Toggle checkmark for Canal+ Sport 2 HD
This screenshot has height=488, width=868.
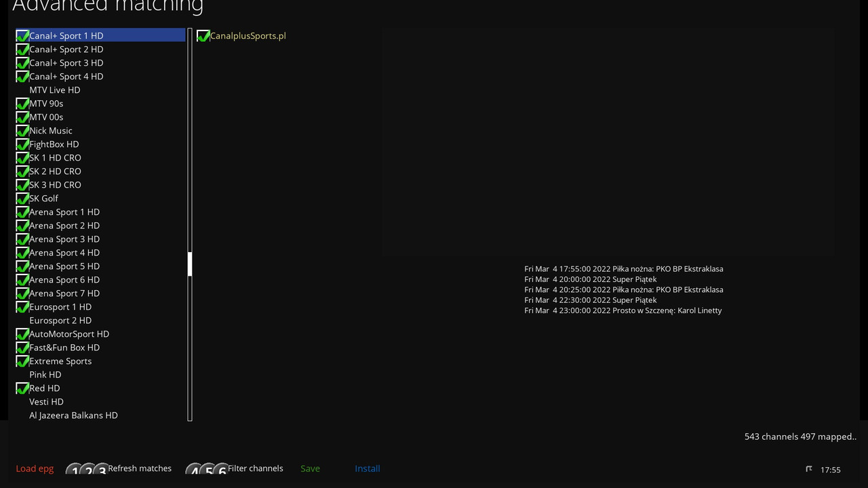(22, 49)
